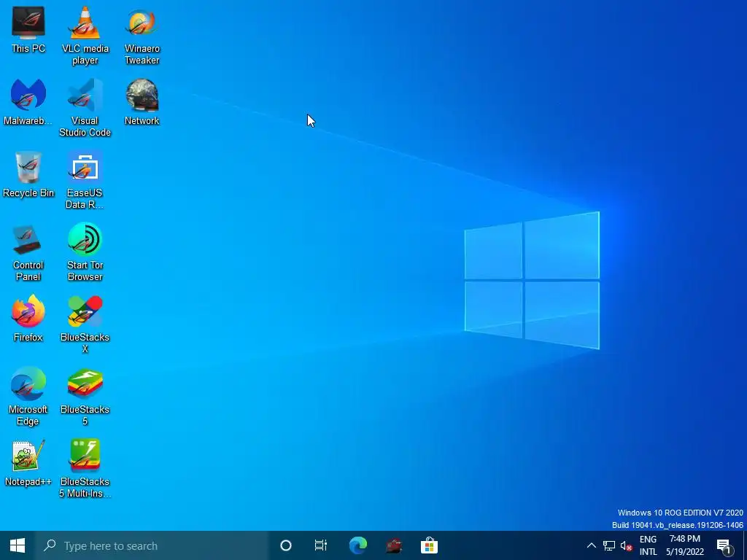The height and width of the screenshot is (560, 747).
Task: Select the EaseUS Data Recovery shortcut
Action: [x=85, y=180]
